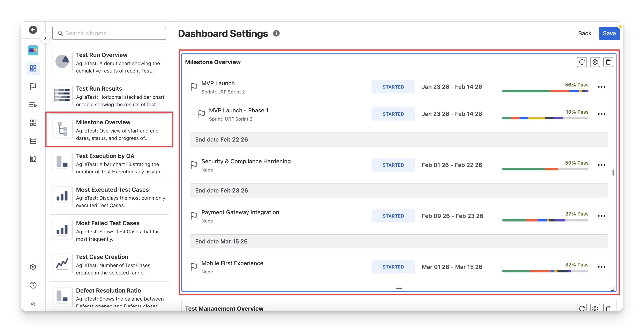644x332 pixels.
Task: Refresh the Milestone Overview widget
Action: click(582, 62)
